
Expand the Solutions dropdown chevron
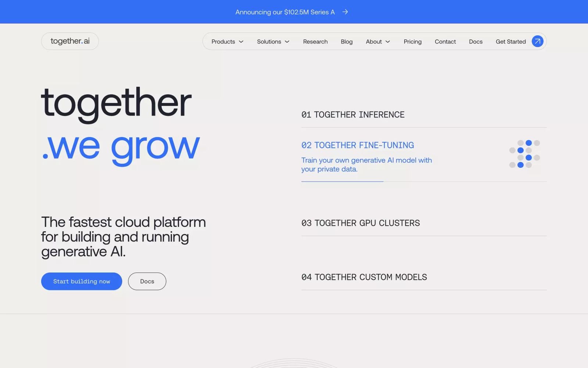point(287,42)
